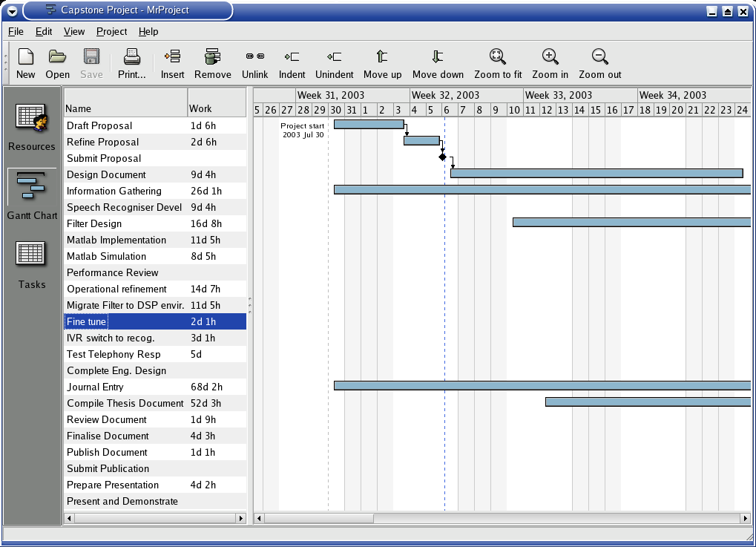Image resolution: width=756 pixels, height=547 pixels.
Task: Insert a new task with Insert icon
Action: (x=172, y=63)
